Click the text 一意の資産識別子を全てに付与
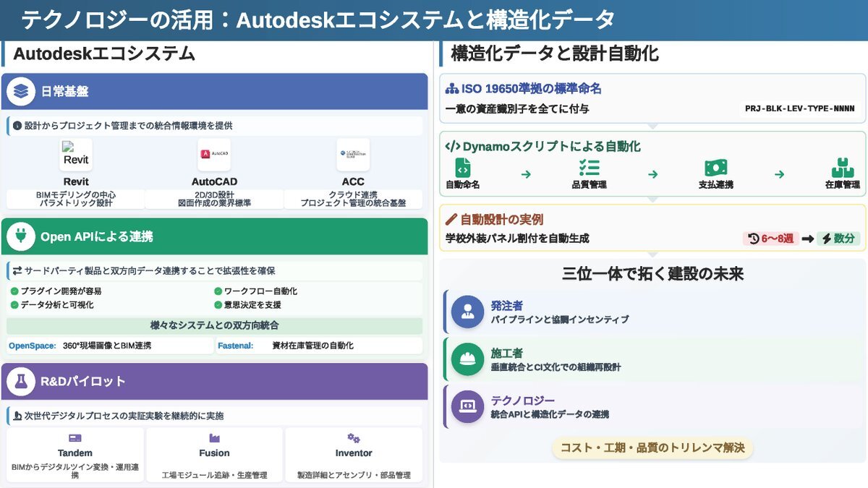 [517, 109]
